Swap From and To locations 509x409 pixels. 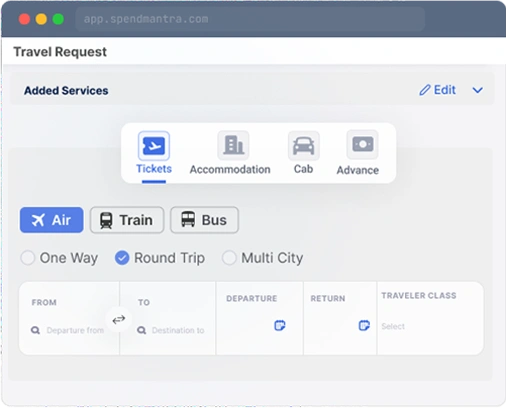point(119,320)
